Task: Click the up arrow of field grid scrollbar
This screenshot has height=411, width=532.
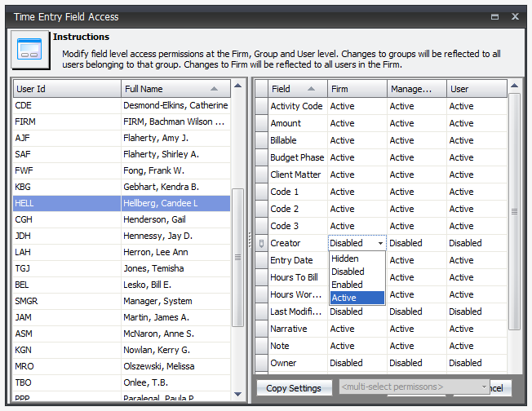Action: click(514, 86)
